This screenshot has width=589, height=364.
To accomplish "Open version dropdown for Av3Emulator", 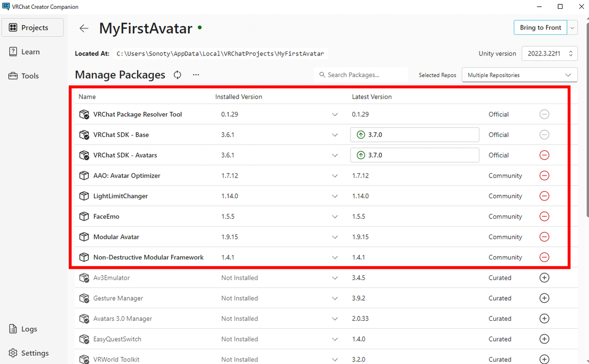I will coord(335,278).
